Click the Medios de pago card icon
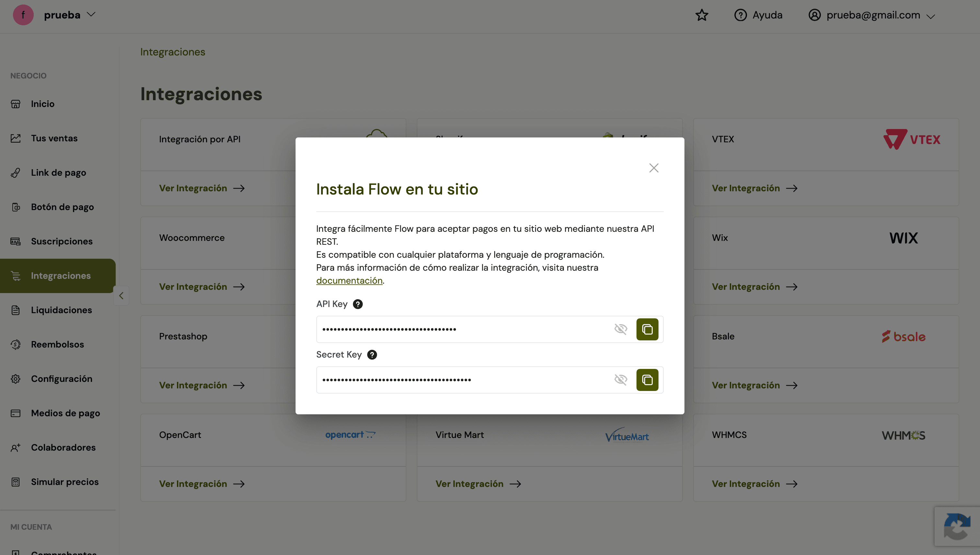The height and width of the screenshot is (555, 980). click(16, 413)
